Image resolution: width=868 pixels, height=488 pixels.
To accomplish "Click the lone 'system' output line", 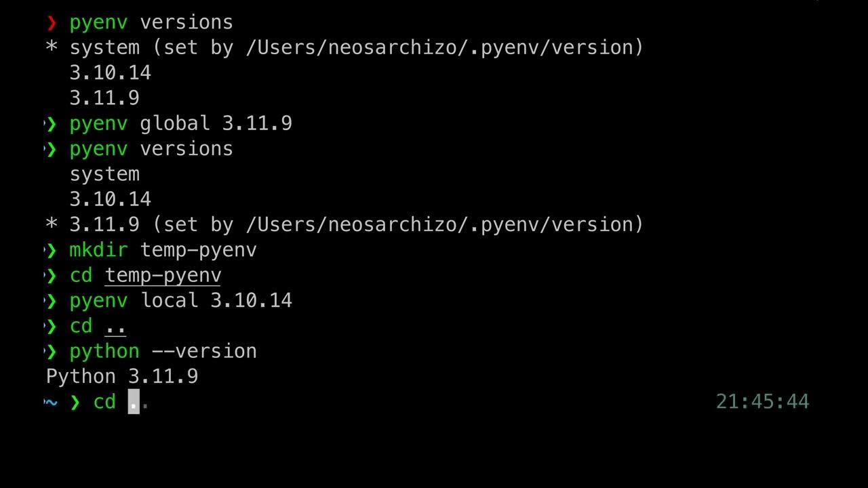I will [104, 174].
